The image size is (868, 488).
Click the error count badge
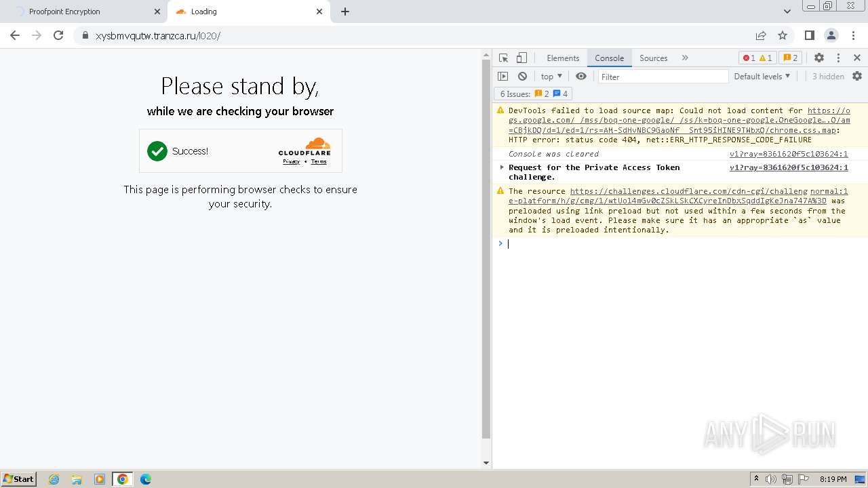click(749, 58)
